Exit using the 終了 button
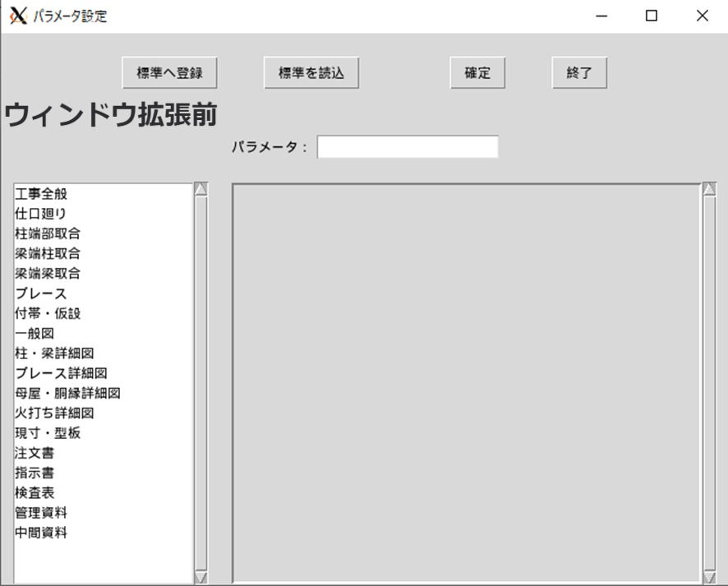 point(579,73)
